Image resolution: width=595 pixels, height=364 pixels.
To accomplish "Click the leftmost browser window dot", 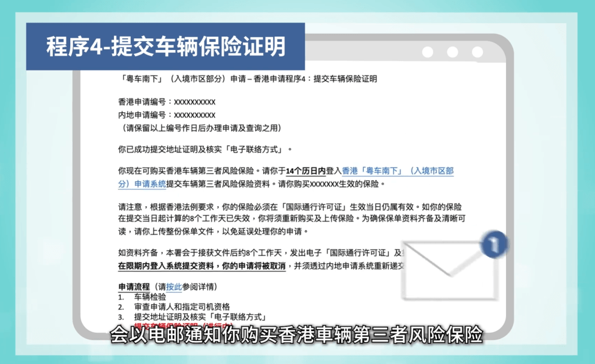I will click(428, 53).
